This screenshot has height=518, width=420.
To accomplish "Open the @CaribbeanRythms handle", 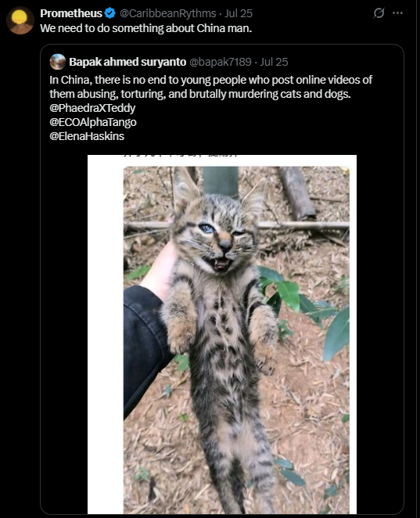I will click(x=167, y=13).
